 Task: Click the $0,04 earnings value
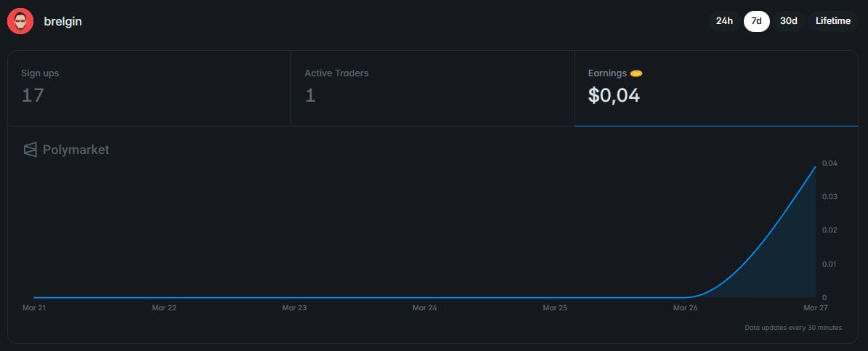point(614,96)
